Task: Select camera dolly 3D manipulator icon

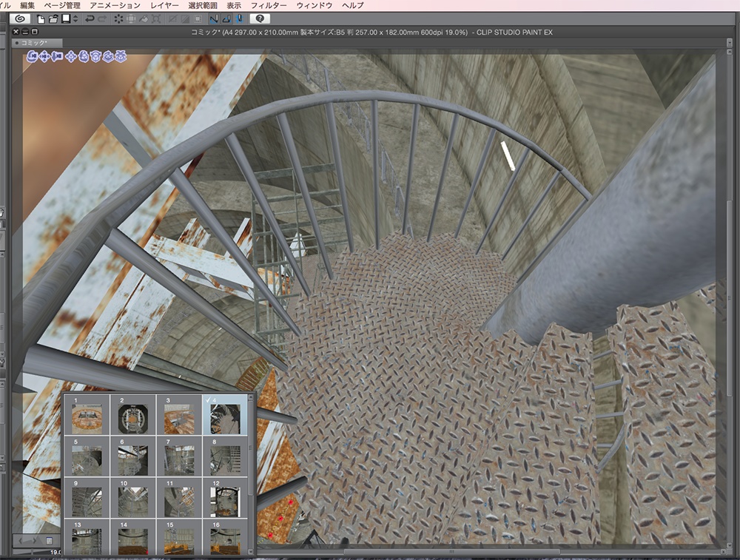Action: pyautogui.click(x=57, y=57)
